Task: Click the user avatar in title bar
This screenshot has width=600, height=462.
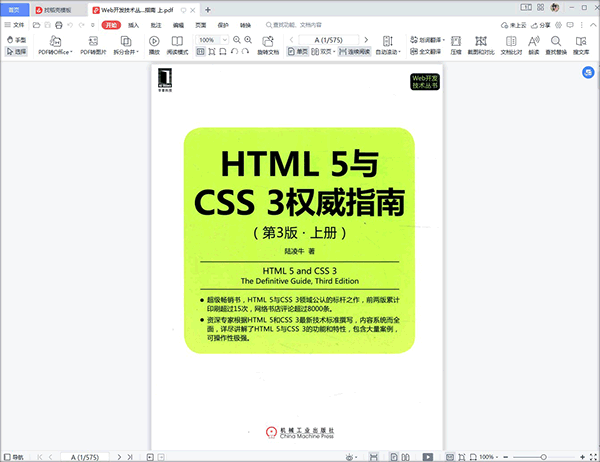Action: (x=555, y=7)
